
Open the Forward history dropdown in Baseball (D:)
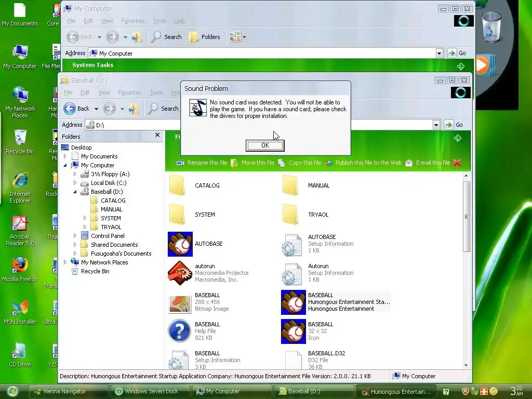(x=122, y=109)
